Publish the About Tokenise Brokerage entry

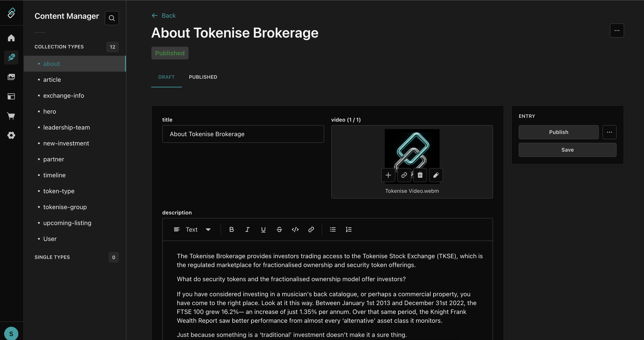558,132
